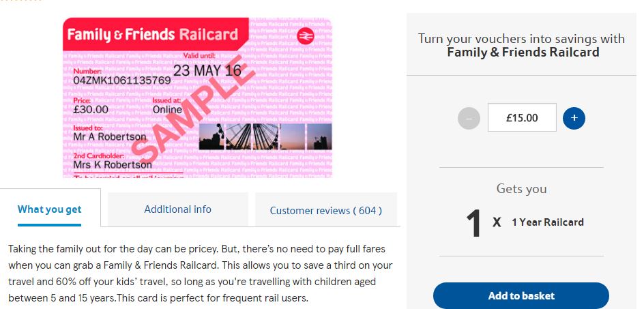Click the card number 04ZMK1061135769
The height and width of the screenshot is (309, 644).
[x=122, y=80]
